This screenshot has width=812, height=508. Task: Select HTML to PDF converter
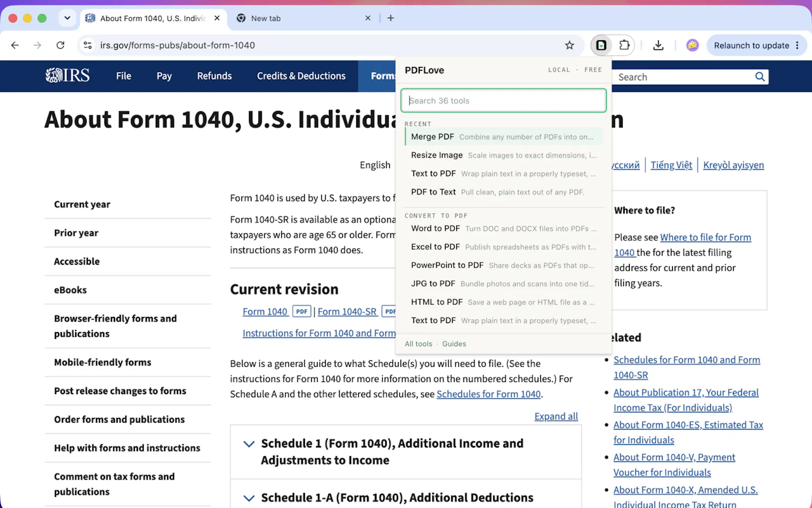point(503,302)
